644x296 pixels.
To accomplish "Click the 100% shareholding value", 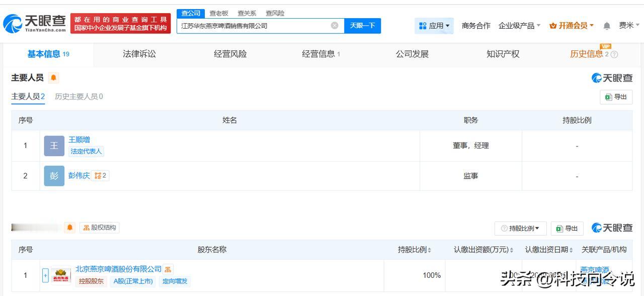I will (432, 275).
